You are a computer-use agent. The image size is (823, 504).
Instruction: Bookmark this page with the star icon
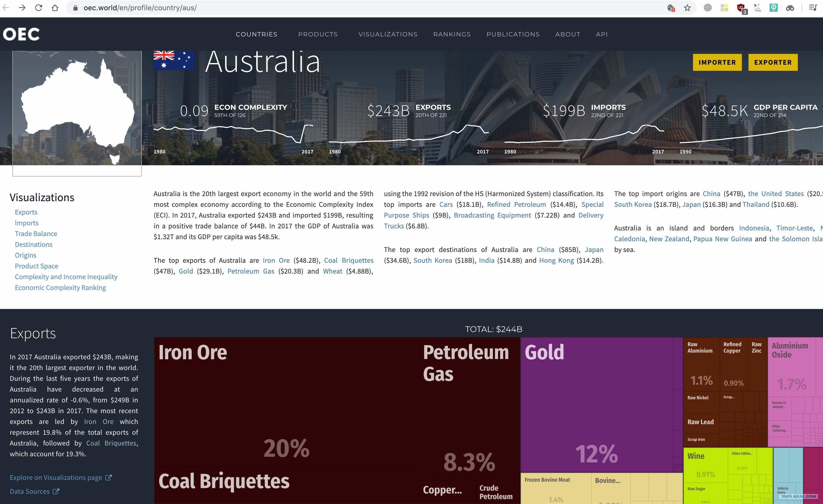[687, 8]
